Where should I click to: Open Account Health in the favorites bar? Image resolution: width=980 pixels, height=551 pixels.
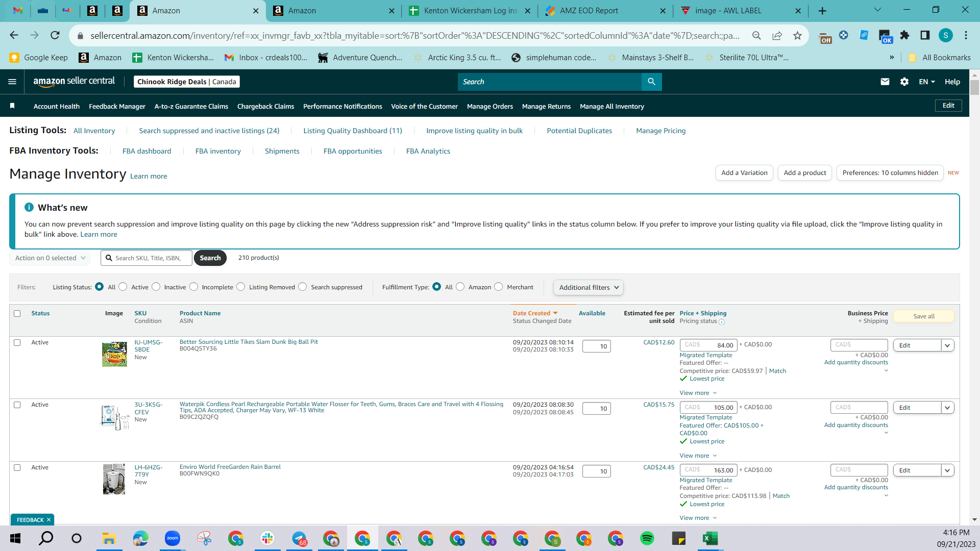tap(57, 106)
